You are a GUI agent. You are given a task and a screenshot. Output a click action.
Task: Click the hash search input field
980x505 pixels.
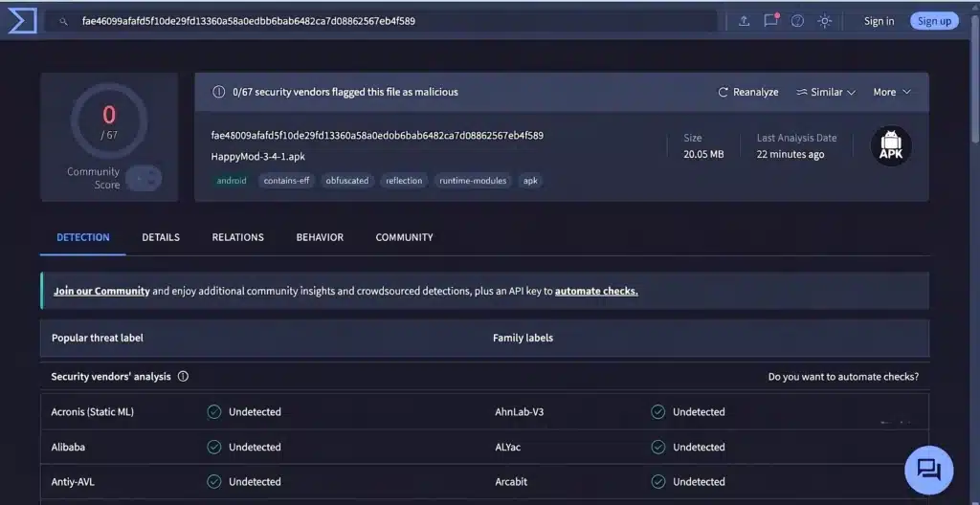tap(381, 21)
